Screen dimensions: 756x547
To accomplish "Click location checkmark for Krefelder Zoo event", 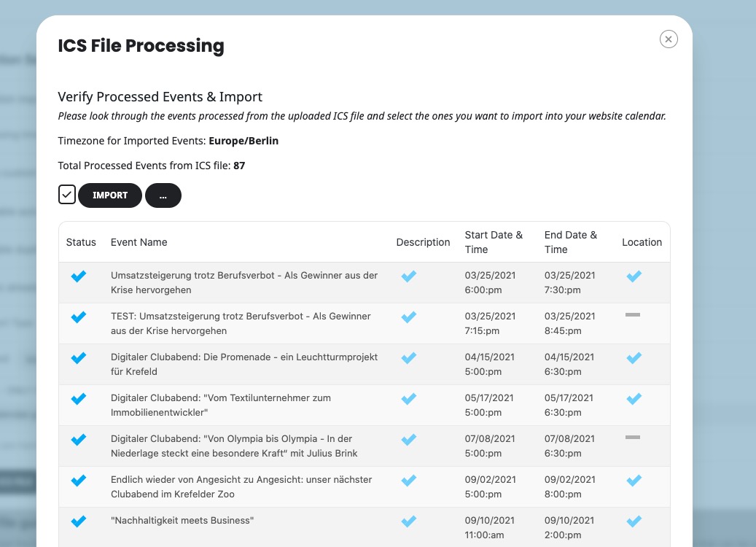I will tap(634, 481).
